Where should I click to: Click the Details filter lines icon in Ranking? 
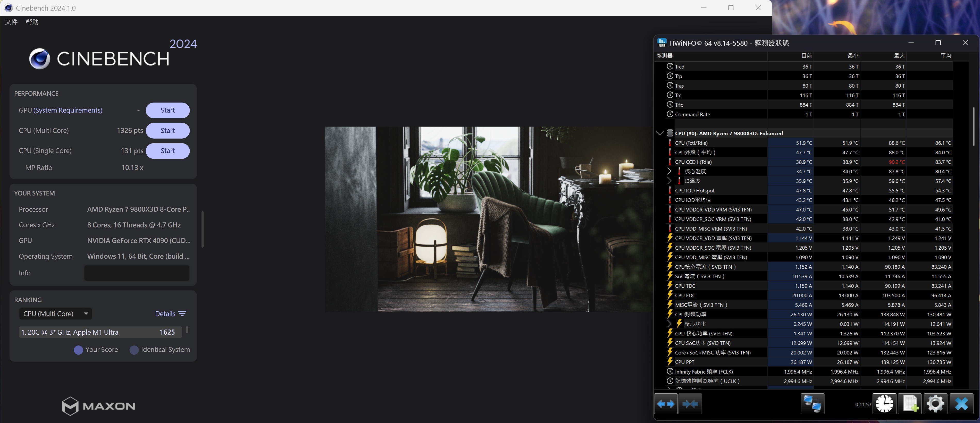click(182, 314)
